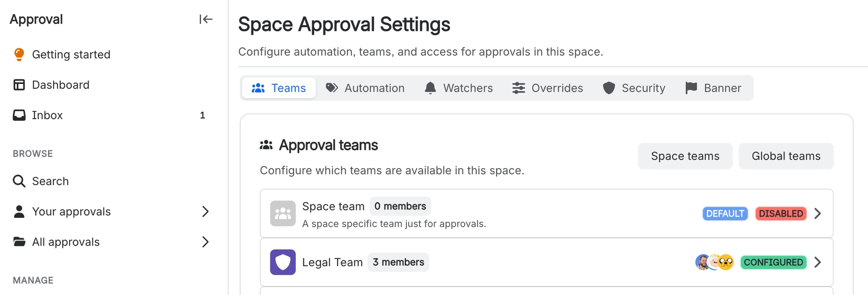Viewport: 868px width, 295px height.
Task: Click the Banner flag icon
Action: pos(691,88)
